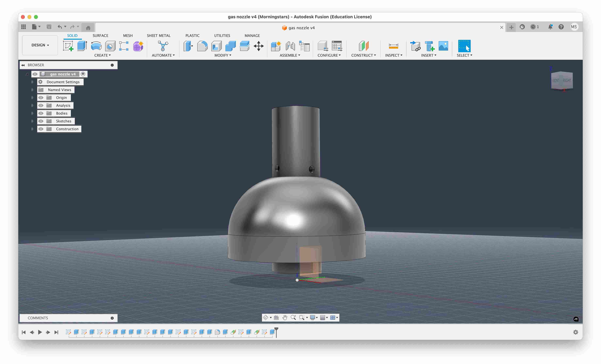601x364 pixels.
Task: Select the Revolve tool
Action: pos(96,46)
